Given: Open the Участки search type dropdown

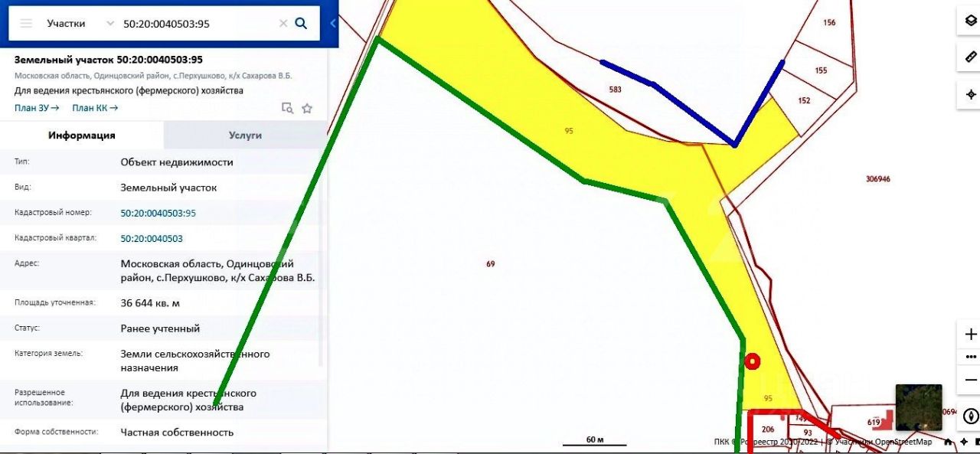Looking at the screenshot, I should click(80, 24).
